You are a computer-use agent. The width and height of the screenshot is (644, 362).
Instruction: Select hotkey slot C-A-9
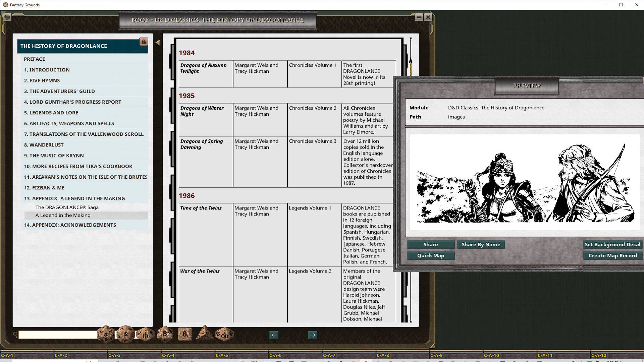pyautogui.click(x=456, y=355)
